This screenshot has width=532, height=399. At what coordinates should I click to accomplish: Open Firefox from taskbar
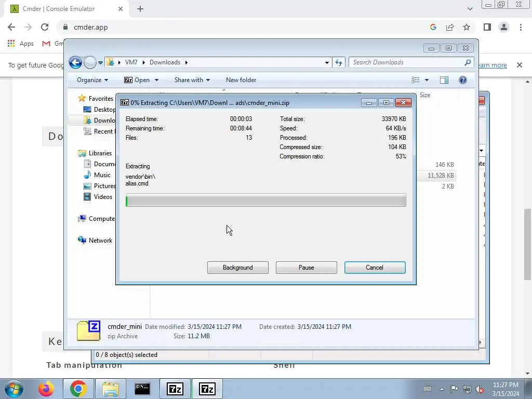[x=46, y=389]
